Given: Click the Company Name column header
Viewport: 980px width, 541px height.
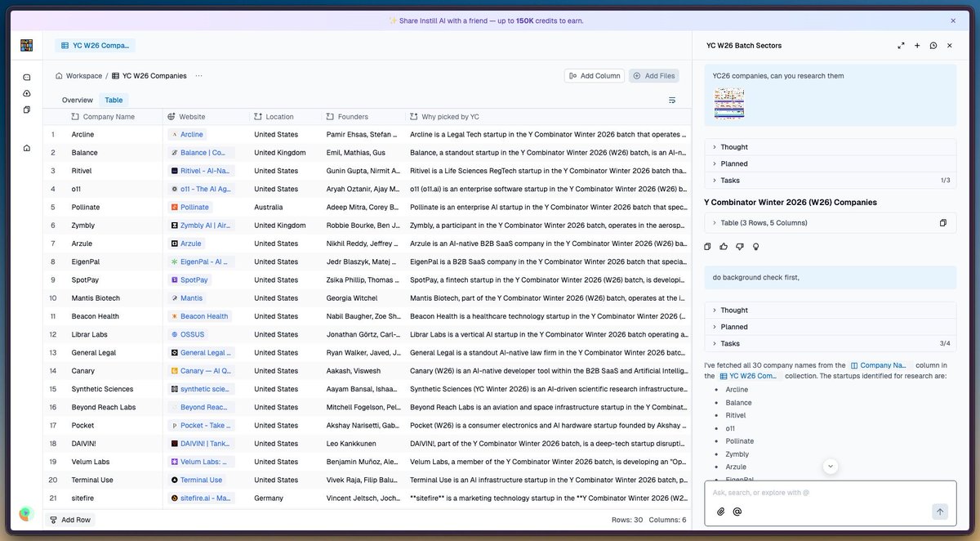Looking at the screenshot, I should [103, 117].
